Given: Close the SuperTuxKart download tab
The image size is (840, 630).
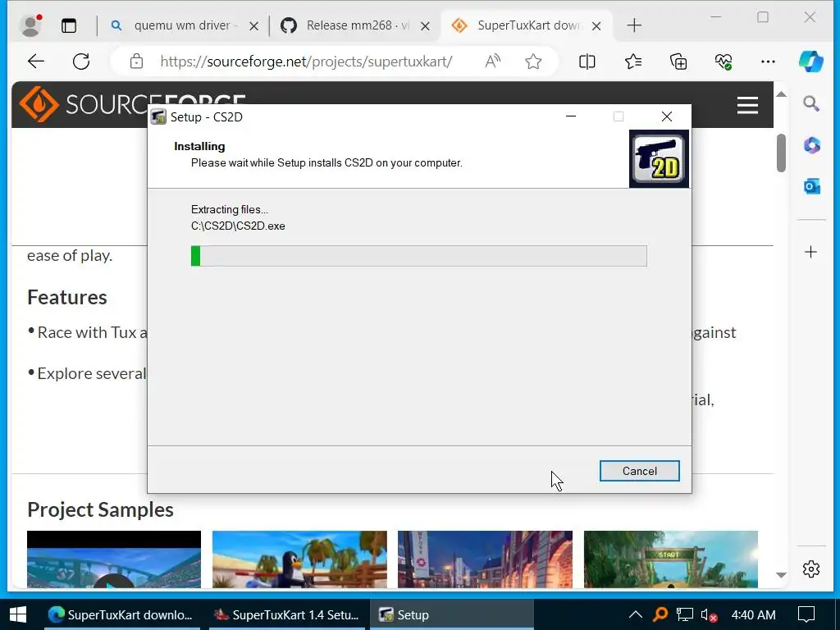Looking at the screenshot, I should click(596, 25).
